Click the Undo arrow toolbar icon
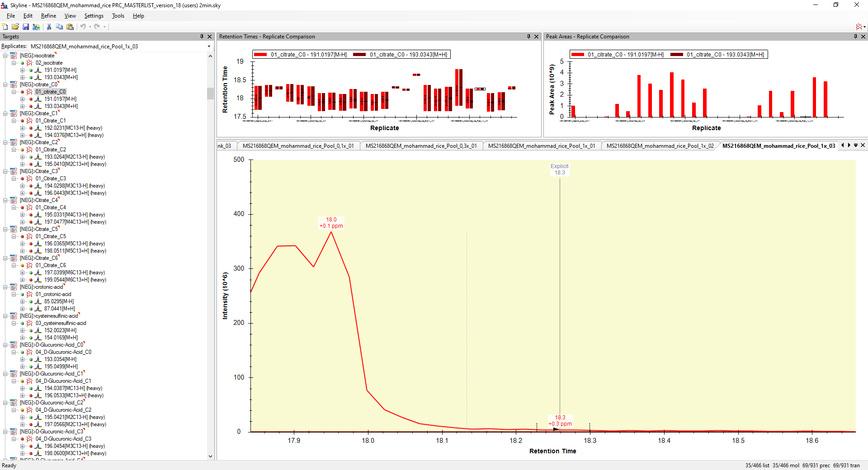868x470 pixels. click(x=83, y=27)
